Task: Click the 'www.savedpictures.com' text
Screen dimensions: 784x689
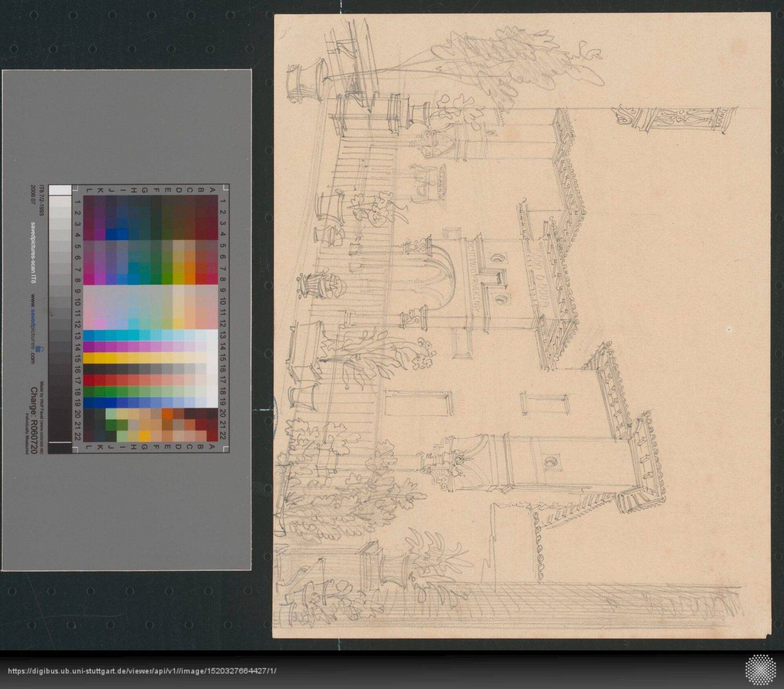Action: coord(34,329)
